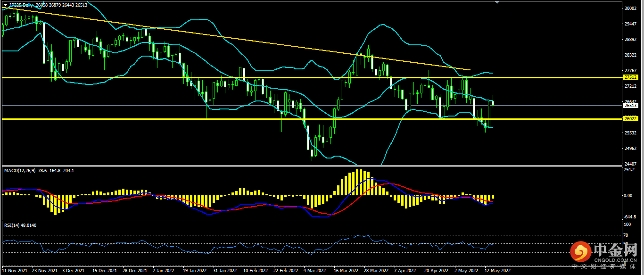
Task: Click the current price tag 26513
Action: [630, 106]
